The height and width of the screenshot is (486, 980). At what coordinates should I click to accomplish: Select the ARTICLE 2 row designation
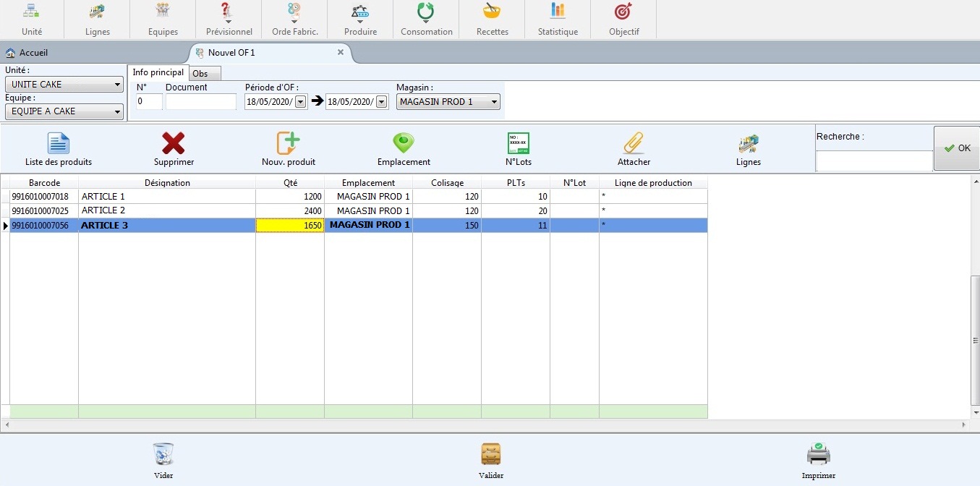point(166,210)
